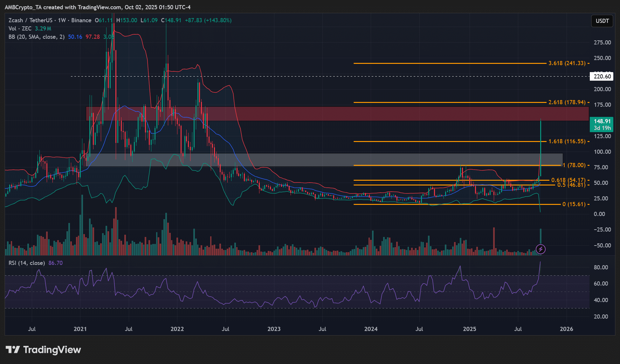Click the 2024 label on time axis

(371, 329)
